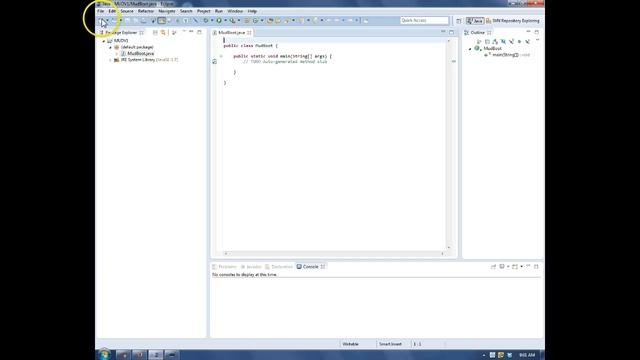This screenshot has width=640, height=360.
Task: Open the Project menu
Action: tap(204, 11)
